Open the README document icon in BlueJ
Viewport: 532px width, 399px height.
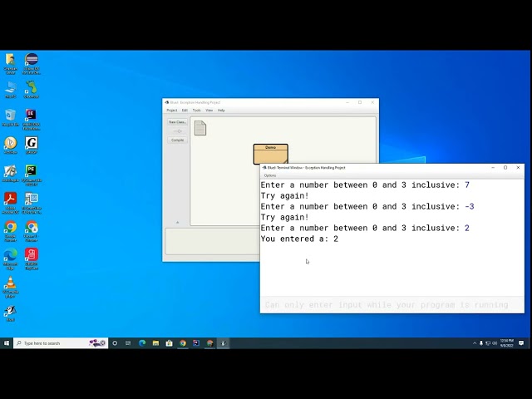click(200, 128)
